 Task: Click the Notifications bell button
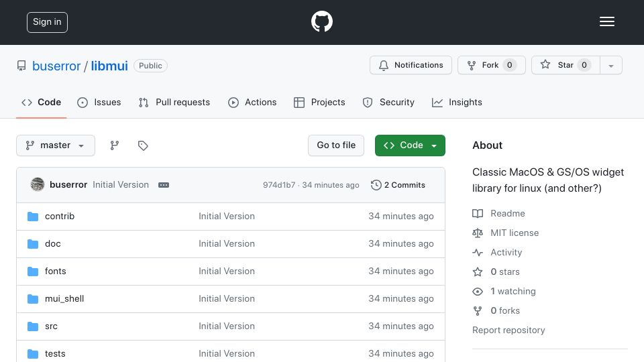[x=411, y=65]
